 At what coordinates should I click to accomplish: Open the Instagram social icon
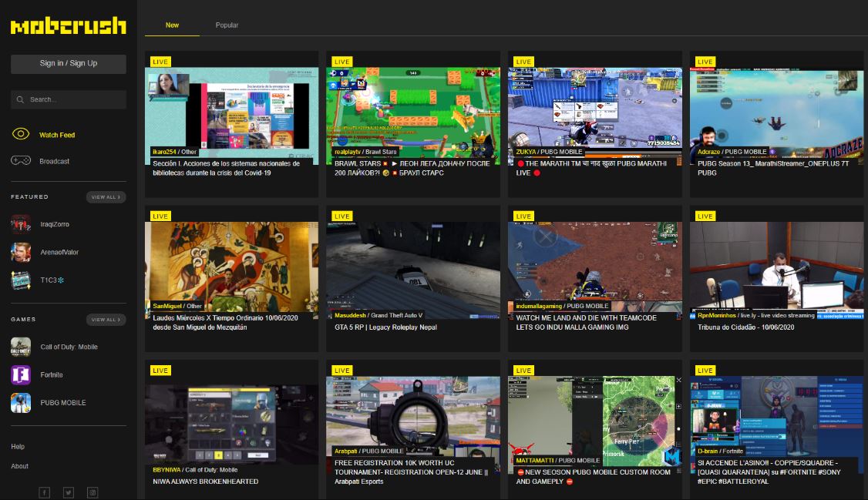(93, 492)
